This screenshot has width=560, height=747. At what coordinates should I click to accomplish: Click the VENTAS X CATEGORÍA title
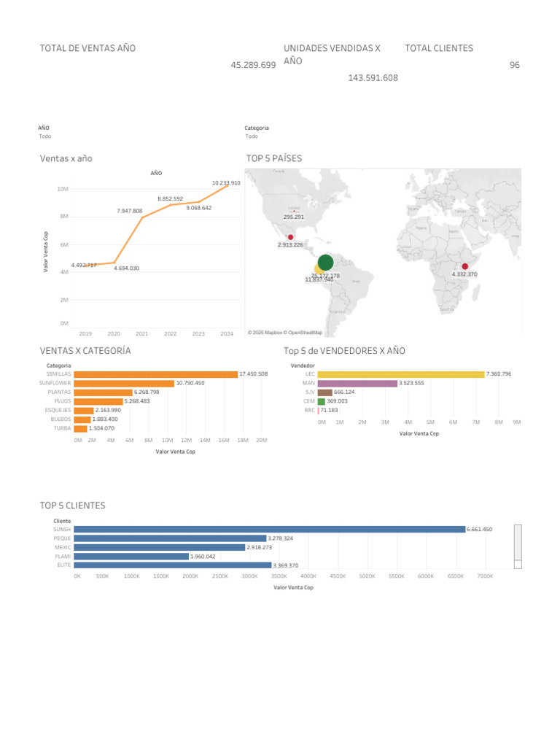click(85, 351)
